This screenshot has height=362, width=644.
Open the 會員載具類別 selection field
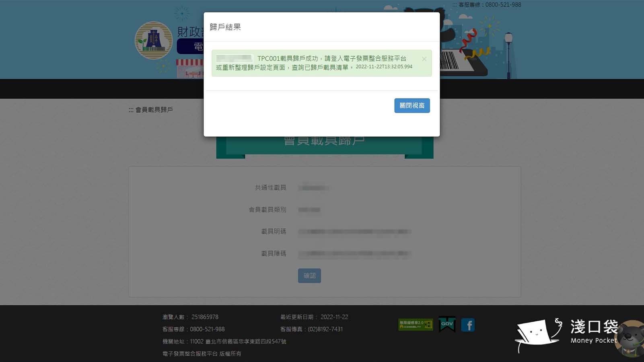(309, 210)
